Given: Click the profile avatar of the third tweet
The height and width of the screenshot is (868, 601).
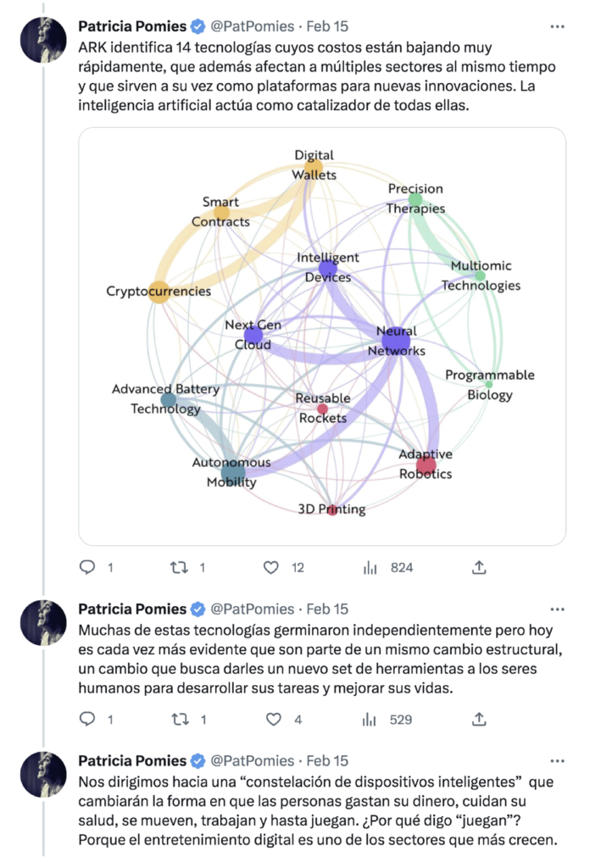Looking at the screenshot, I should click(x=44, y=773).
